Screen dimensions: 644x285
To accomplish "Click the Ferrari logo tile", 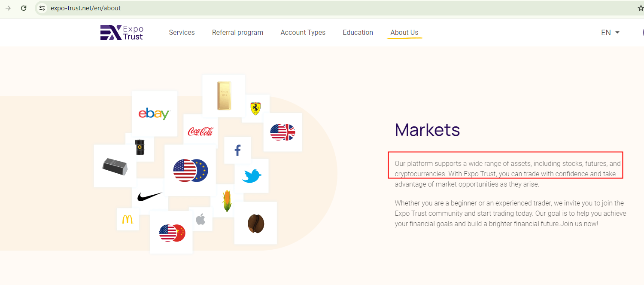I will (x=255, y=108).
